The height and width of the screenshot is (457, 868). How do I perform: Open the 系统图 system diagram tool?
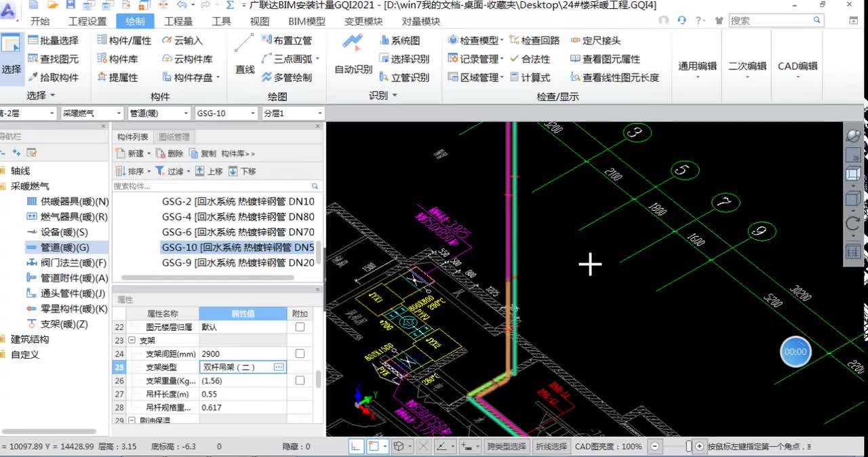tap(400, 41)
